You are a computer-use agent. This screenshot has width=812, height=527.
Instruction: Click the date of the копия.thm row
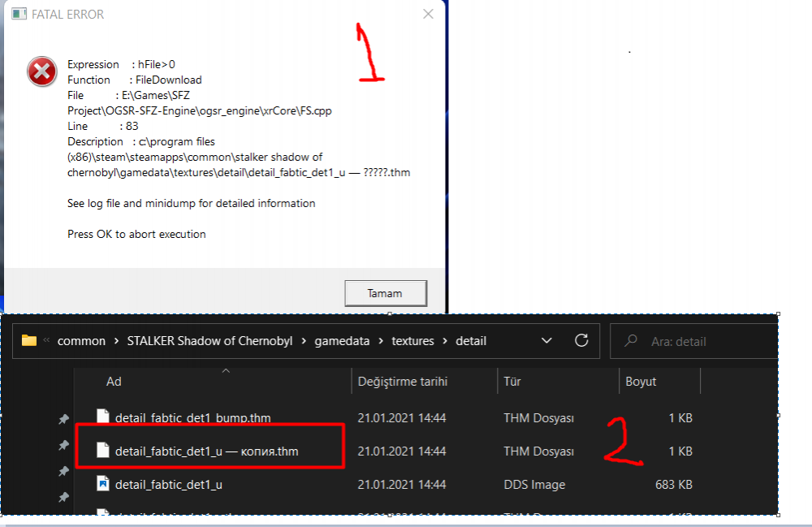click(x=401, y=451)
